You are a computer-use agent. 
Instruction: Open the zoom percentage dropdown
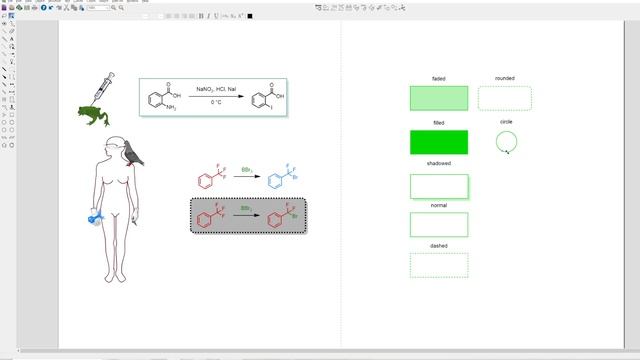[98, 8]
